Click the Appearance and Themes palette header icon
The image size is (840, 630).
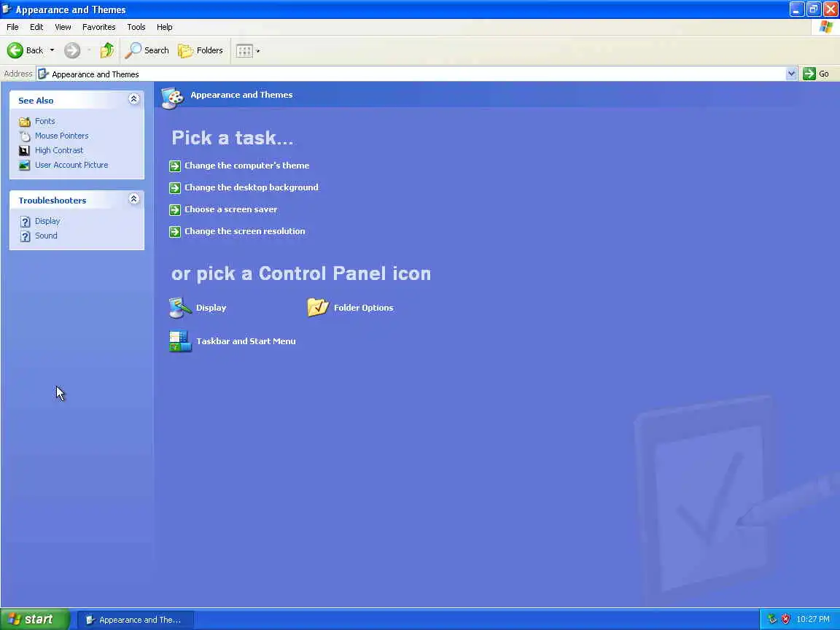click(173, 98)
